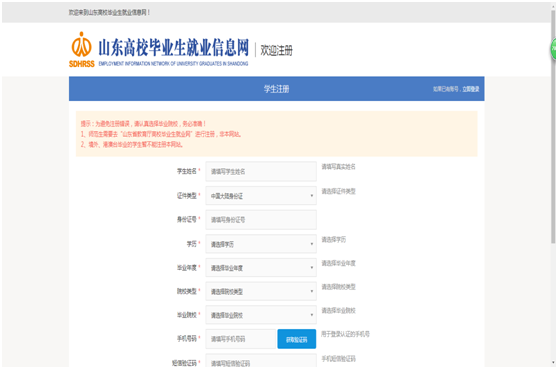The image size is (558, 369).
Task: Expand the 毕业年度 graduation year dropdown
Action: click(261, 268)
